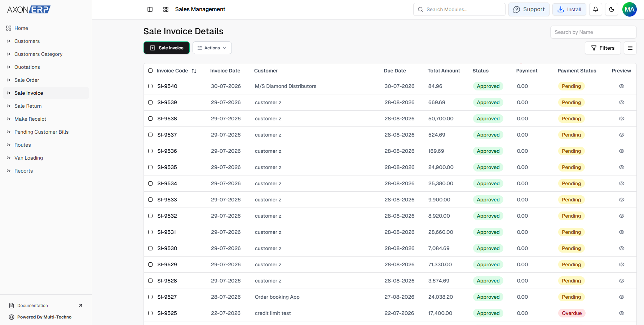Preview invoice SI-9537 eye icon
Screen dimensions: 644x325
click(x=622, y=135)
